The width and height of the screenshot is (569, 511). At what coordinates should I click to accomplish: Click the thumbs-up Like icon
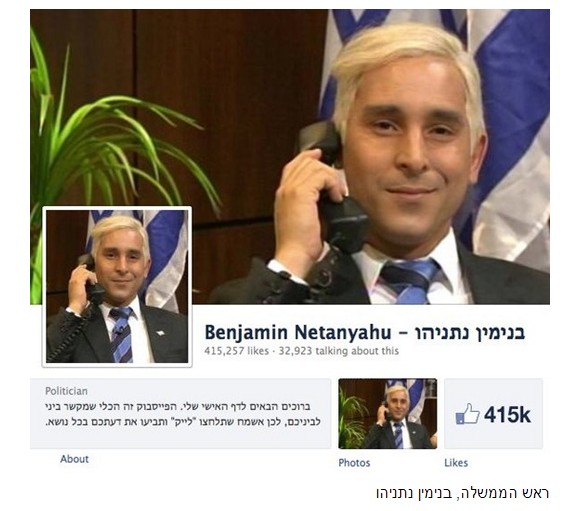point(467,414)
